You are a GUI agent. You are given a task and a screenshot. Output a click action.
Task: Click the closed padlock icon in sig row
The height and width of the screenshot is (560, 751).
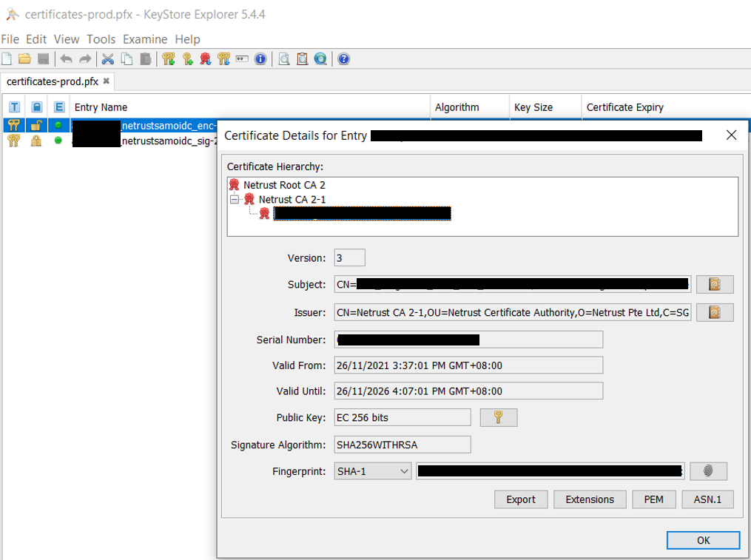click(36, 141)
